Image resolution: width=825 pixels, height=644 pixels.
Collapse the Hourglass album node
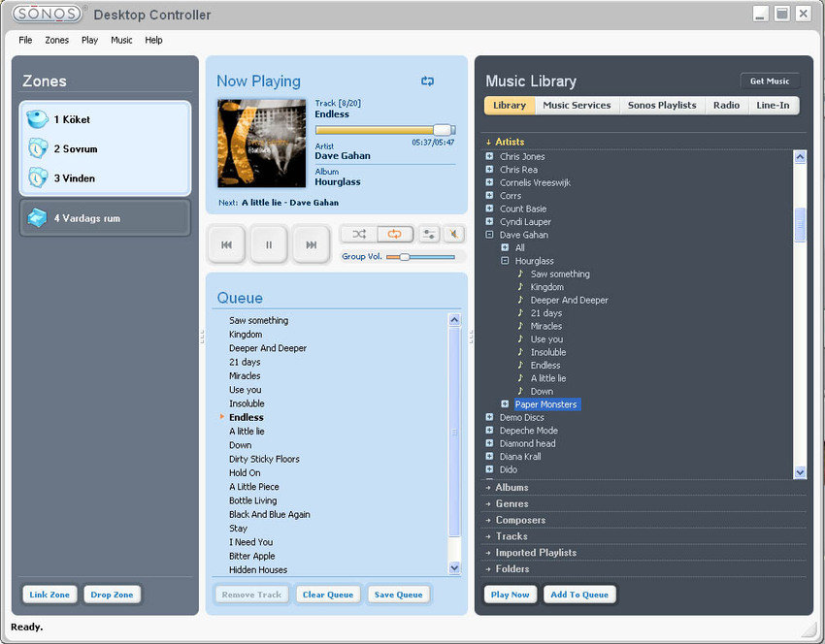[505, 260]
